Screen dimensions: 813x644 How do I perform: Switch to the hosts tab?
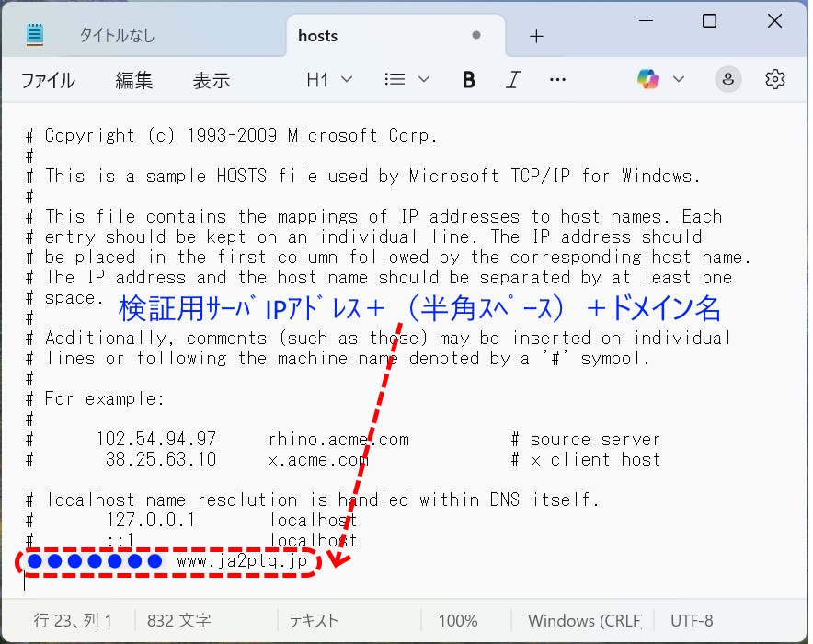click(x=317, y=35)
